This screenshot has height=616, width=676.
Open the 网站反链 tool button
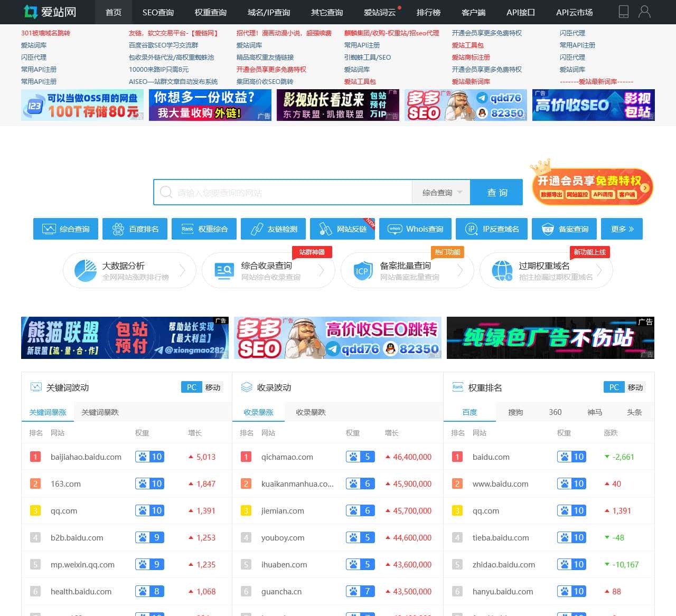pyautogui.click(x=342, y=229)
